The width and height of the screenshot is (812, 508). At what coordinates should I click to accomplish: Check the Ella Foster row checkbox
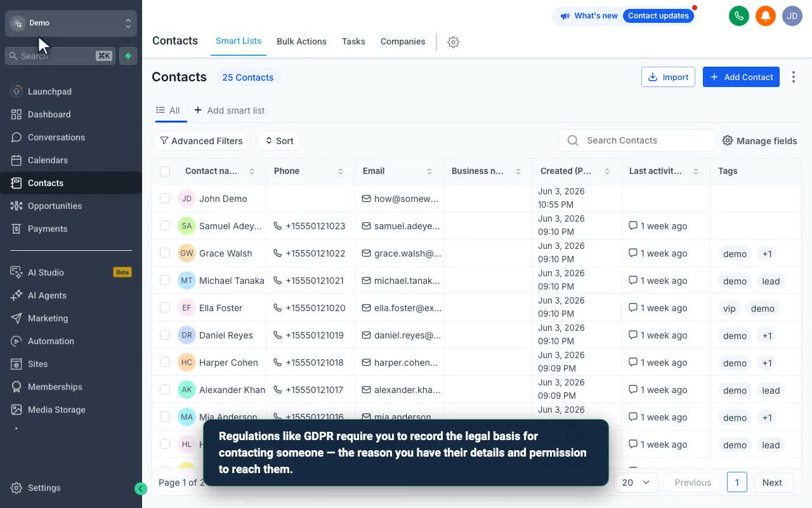[x=165, y=308]
